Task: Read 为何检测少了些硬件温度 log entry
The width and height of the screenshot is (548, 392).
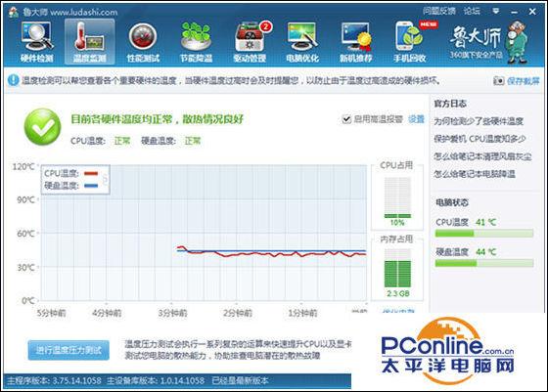Action: click(479, 121)
